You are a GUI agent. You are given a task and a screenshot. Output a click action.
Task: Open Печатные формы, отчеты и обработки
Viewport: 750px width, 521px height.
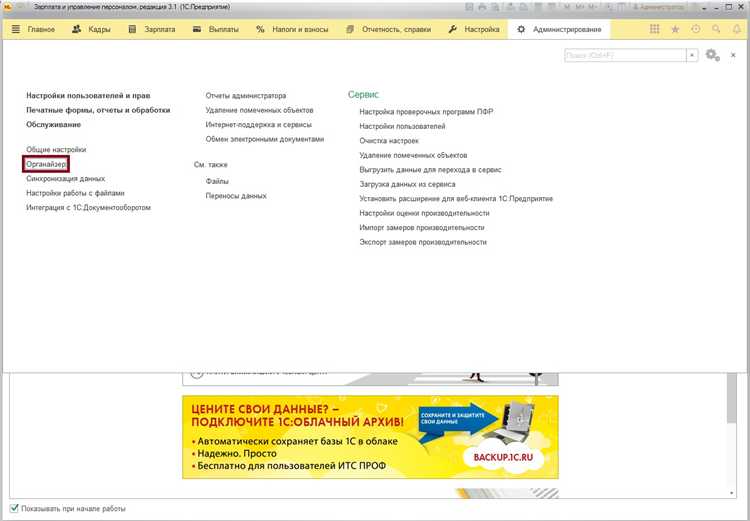(98, 110)
